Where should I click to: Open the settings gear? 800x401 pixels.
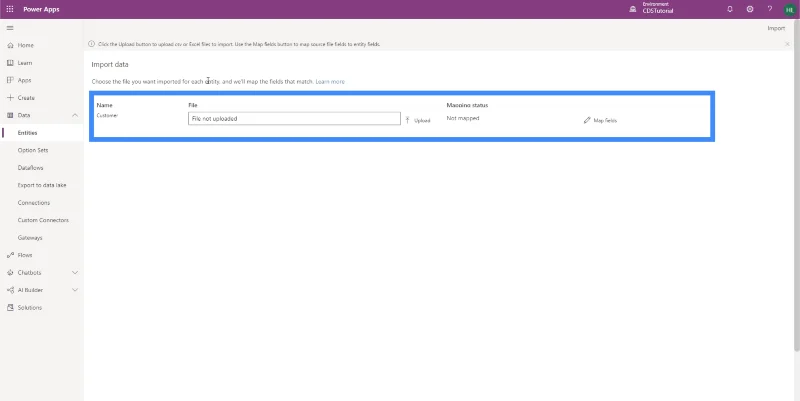tap(749, 9)
